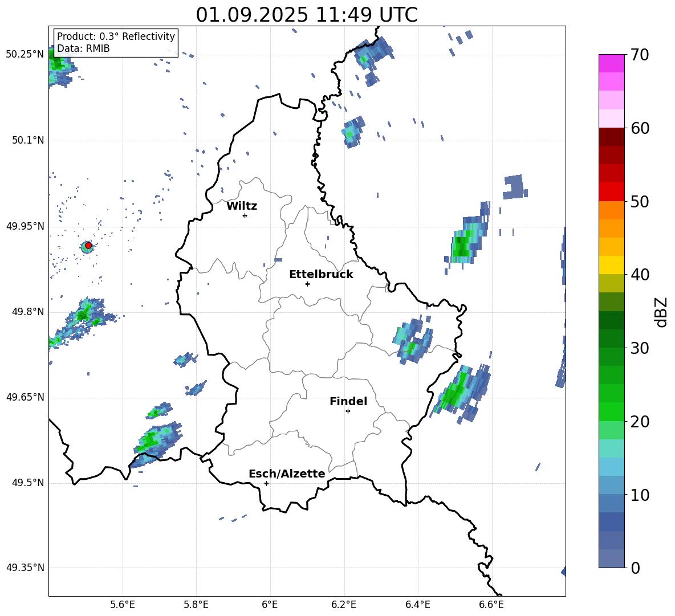Click the 49.5°N latitude label
The height and width of the screenshot is (616, 675).
click(28, 483)
